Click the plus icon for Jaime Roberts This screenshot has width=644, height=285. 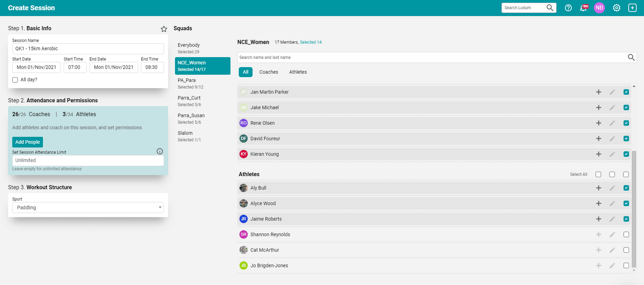tap(598, 219)
